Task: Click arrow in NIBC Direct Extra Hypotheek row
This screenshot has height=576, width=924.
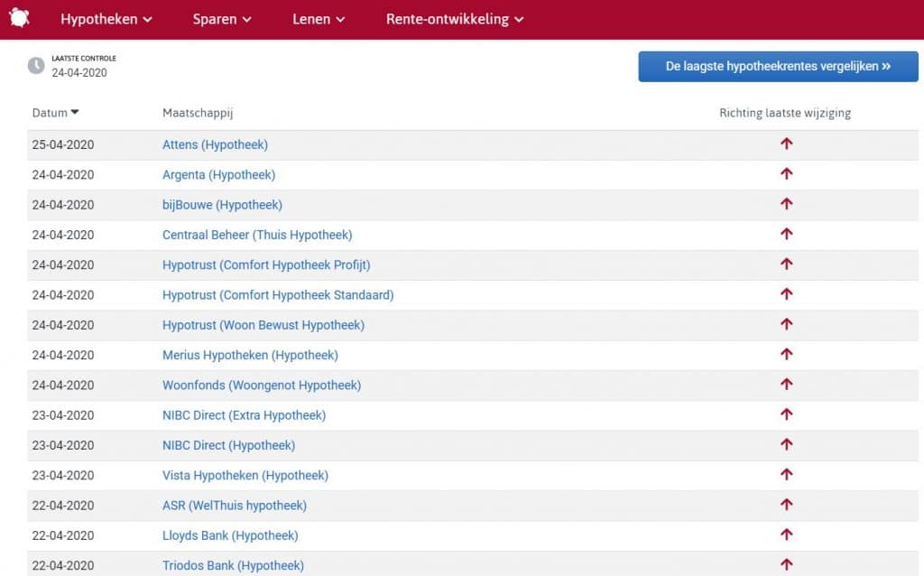Action: [x=786, y=414]
